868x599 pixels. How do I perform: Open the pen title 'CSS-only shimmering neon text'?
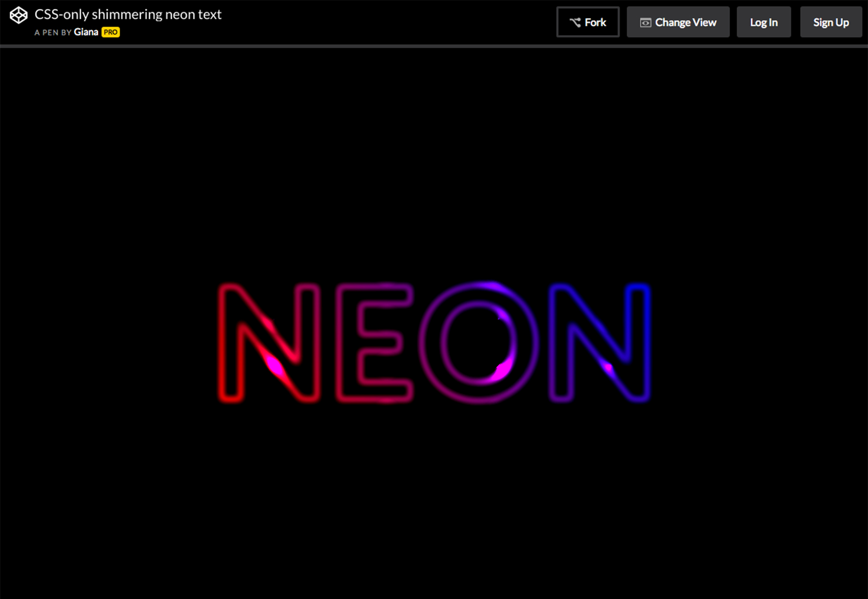coord(128,15)
